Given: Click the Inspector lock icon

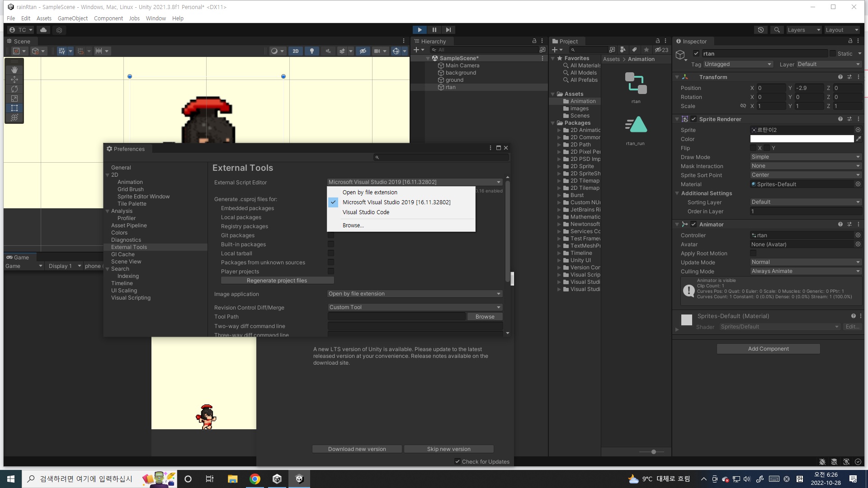Looking at the screenshot, I should tap(850, 41).
